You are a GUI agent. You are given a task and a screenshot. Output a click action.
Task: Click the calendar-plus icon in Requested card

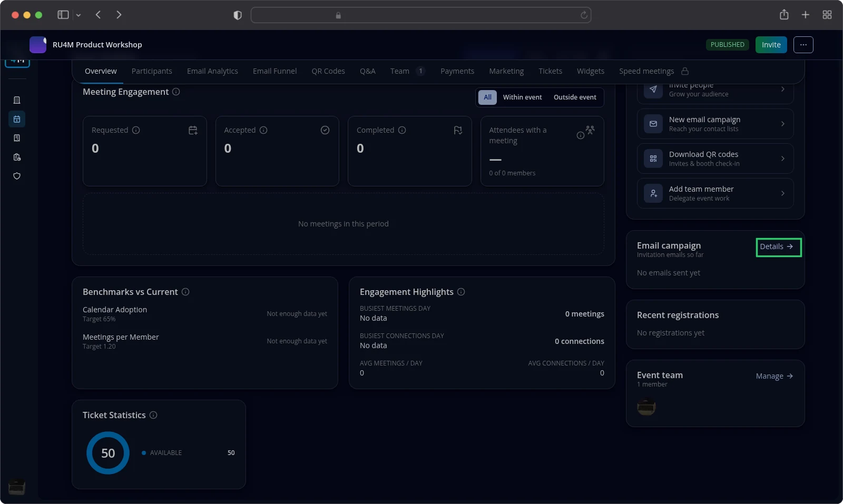[x=193, y=130]
